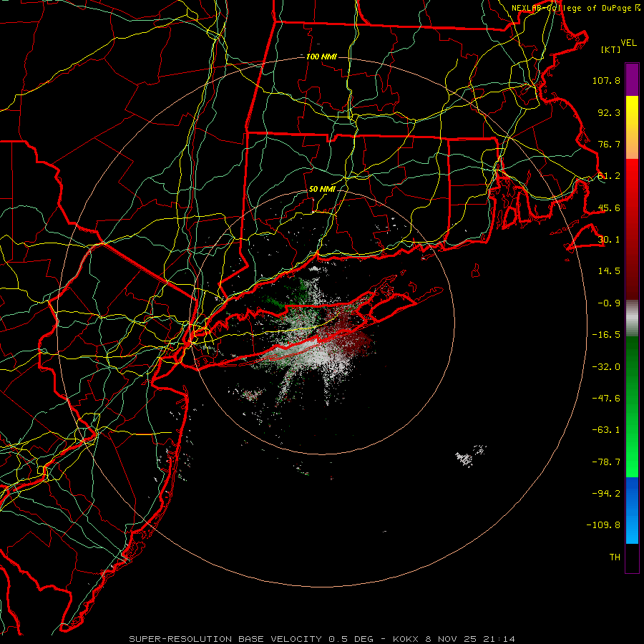Pick the -47.6 velocity label
The image size is (644, 644).
point(606,399)
